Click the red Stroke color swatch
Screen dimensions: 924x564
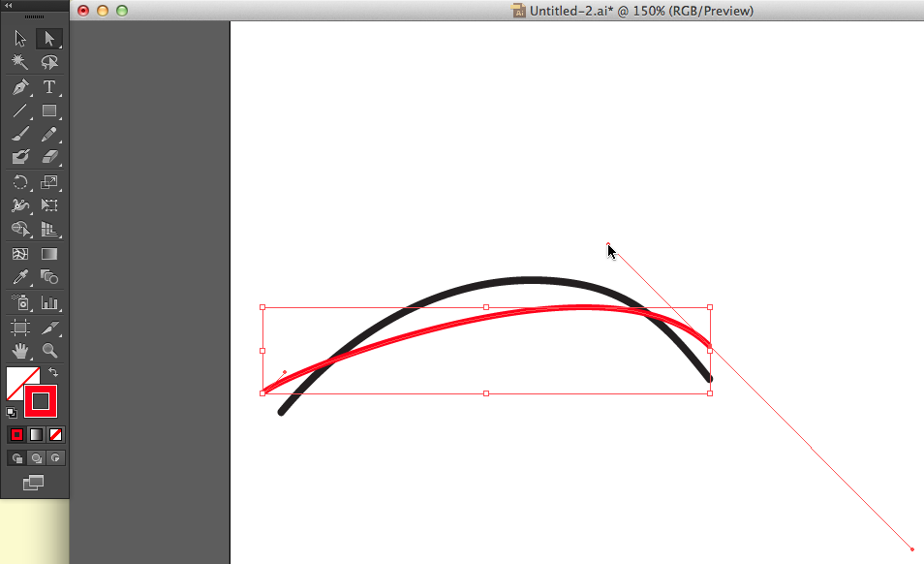click(42, 400)
